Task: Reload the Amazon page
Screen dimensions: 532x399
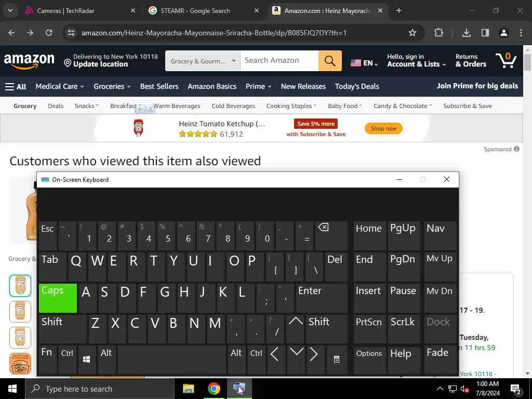Action: (49, 33)
